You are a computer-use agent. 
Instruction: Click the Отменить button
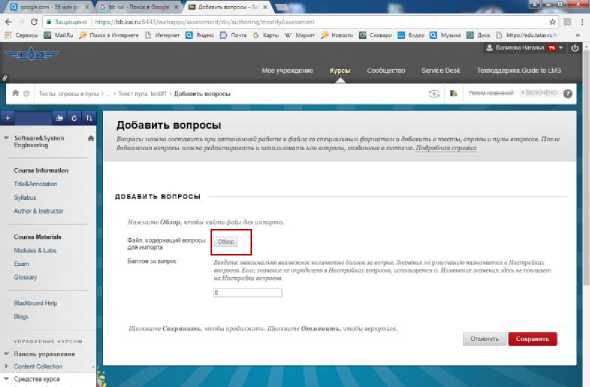tap(484, 339)
